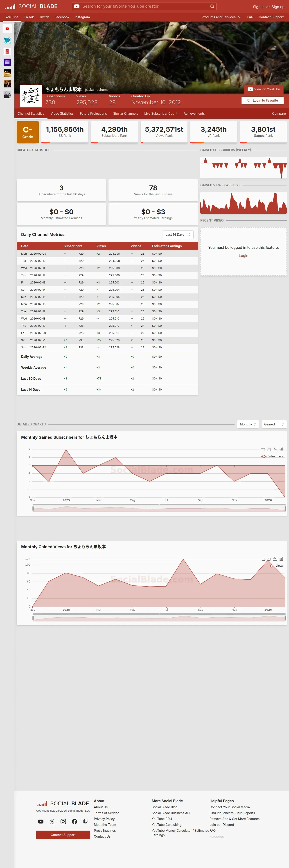
Task: Open the T-Series red avatar in sidebar
Action: [x=7, y=51]
